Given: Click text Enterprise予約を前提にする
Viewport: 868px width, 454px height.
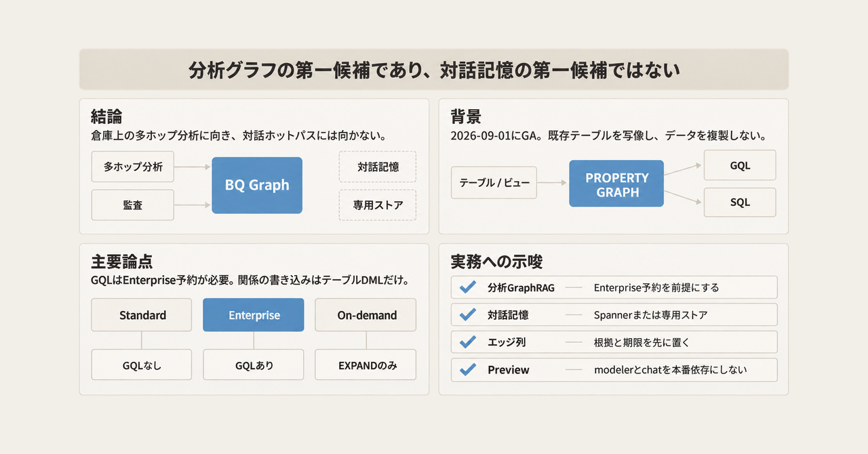Looking at the screenshot, I should 656,287.
